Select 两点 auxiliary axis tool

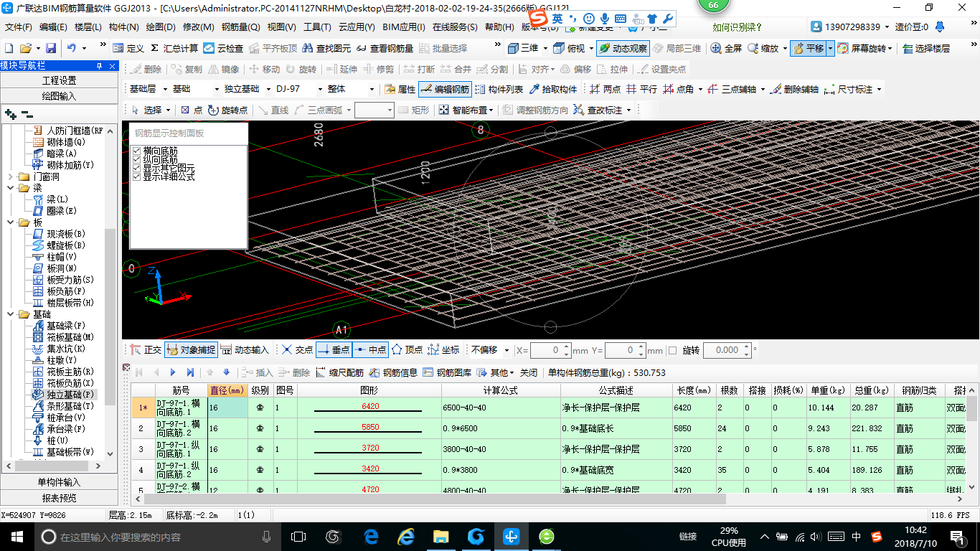point(605,90)
